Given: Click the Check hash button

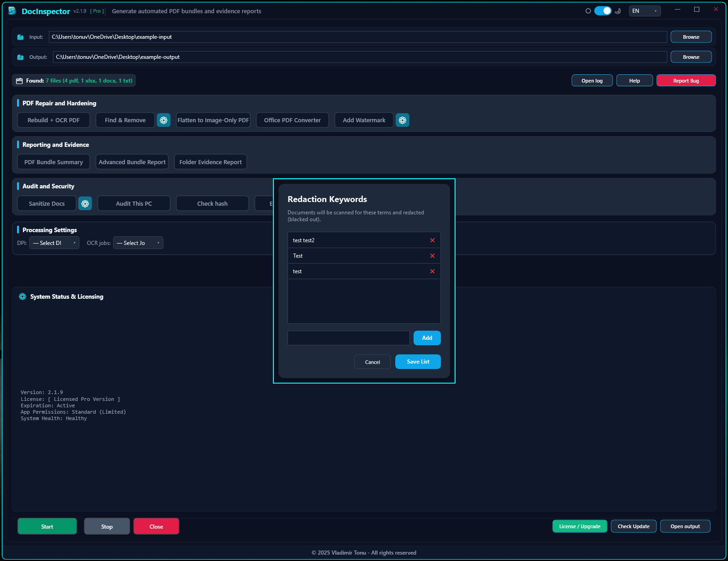Looking at the screenshot, I should (x=212, y=203).
